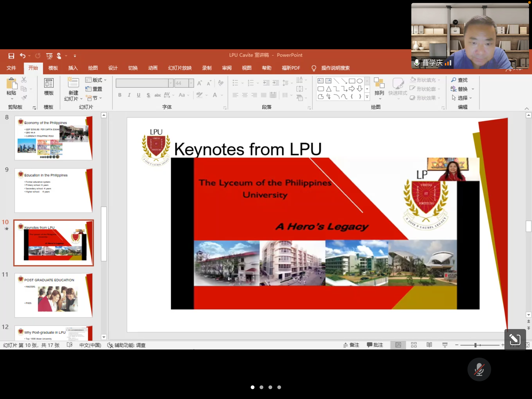Click the Save icon in quick access toolbar
The width and height of the screenshot is (532, 399).
(11, 56)
